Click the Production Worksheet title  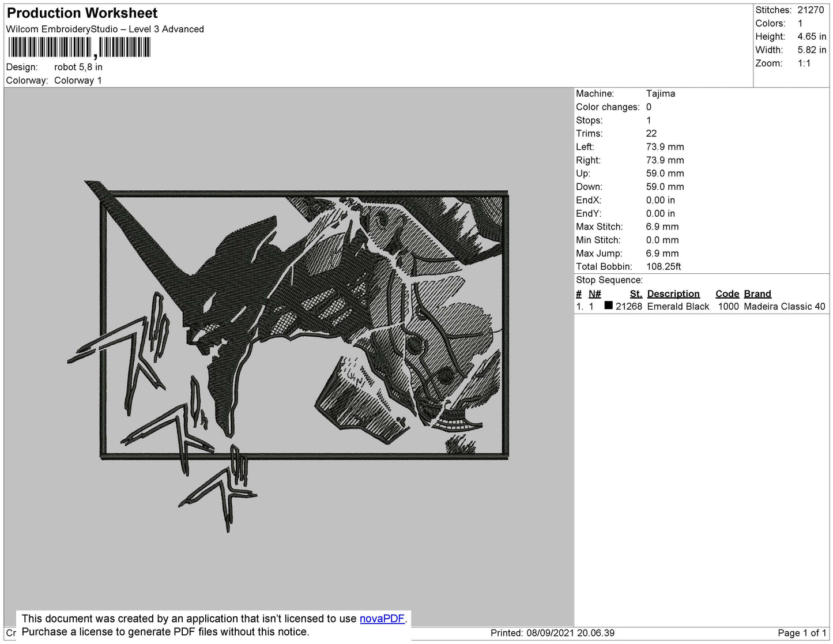click(82, 13)
